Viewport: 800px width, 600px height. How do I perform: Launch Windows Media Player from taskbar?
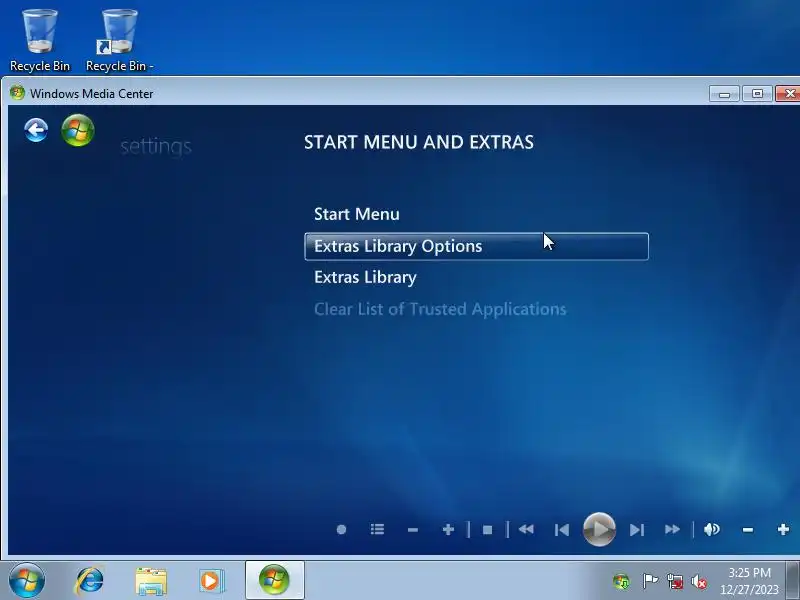211,581
